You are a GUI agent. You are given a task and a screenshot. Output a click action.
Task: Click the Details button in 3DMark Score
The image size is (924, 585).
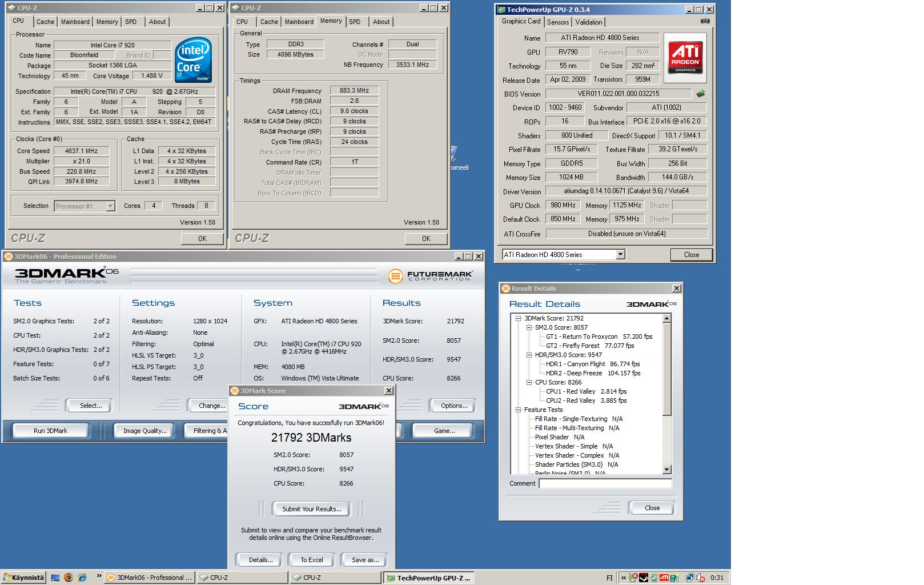tap(260, 560)
